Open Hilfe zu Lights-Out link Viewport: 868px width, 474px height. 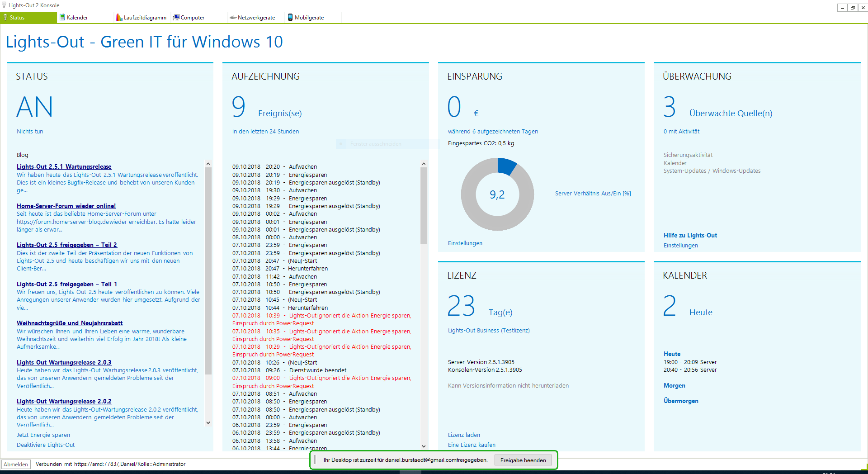click(690, 235)
